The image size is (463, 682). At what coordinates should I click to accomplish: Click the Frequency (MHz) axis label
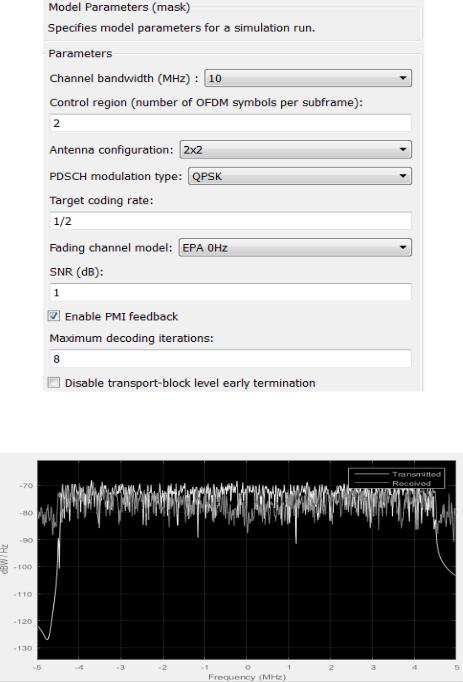pyautogui.click(x=247, y=677)
